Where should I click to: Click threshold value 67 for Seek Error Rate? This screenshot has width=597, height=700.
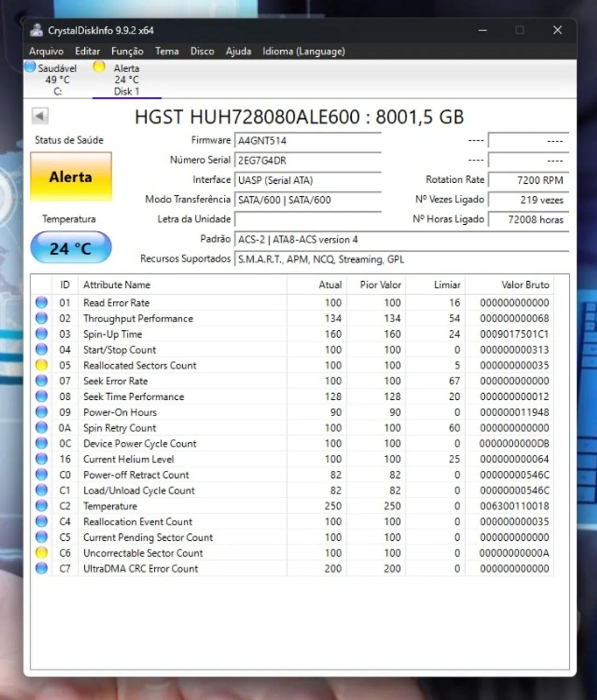tap(454, 381)
